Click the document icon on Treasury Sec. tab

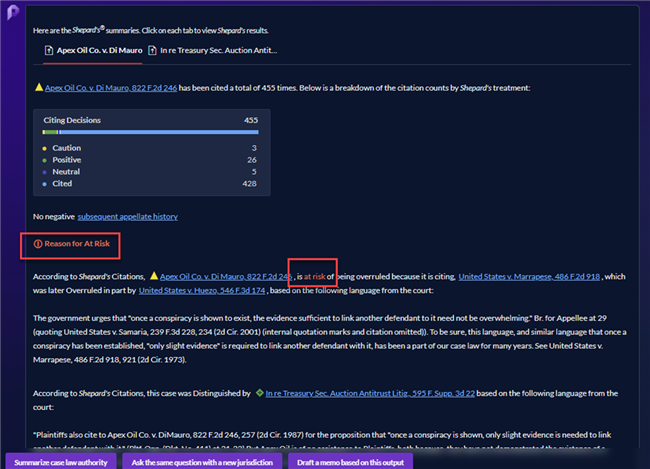click(152, 51)
